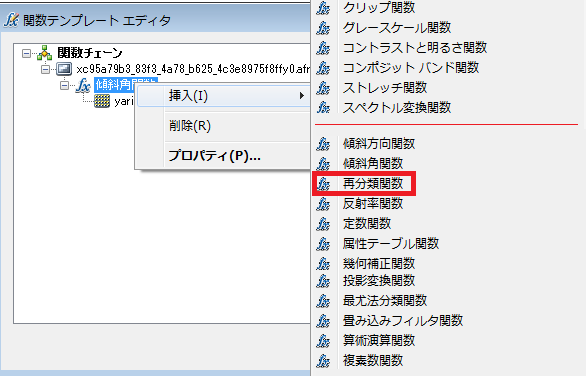586x376 pixels.
Task: Insert the 複素数関数 function
Action: click(373, 361)
